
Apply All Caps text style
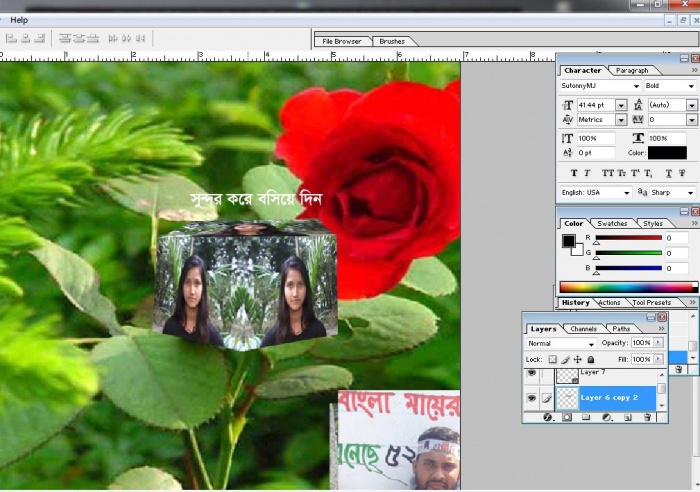coord(606,173)
